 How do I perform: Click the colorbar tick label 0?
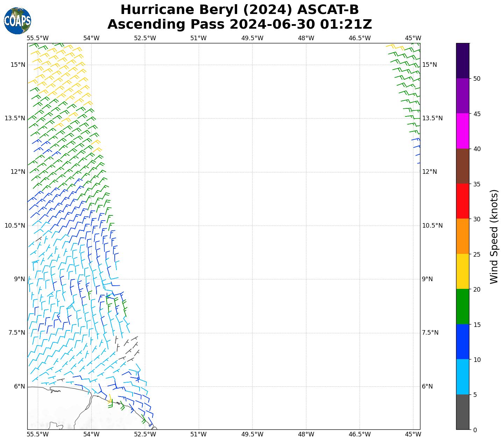(475, 430)
